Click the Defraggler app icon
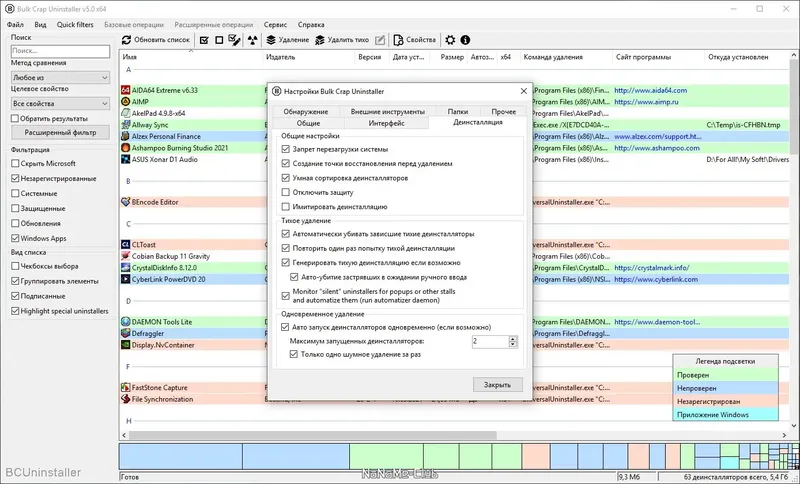 [x=126, y=334]
